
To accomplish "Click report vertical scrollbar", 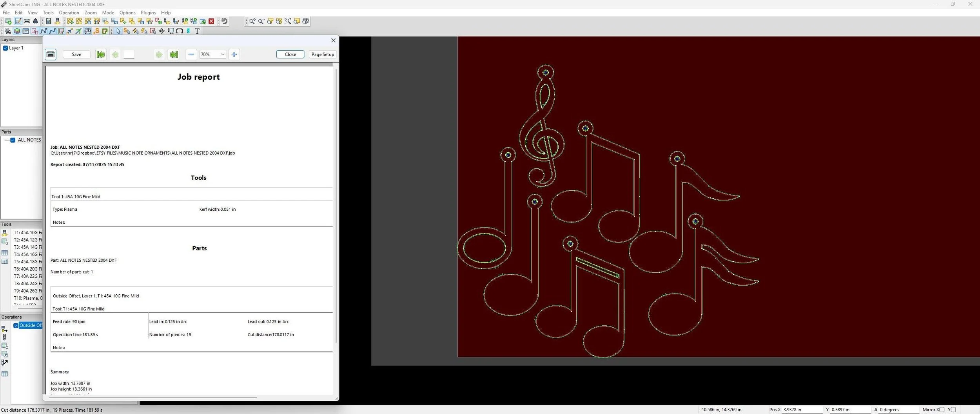I will [336, 206].
